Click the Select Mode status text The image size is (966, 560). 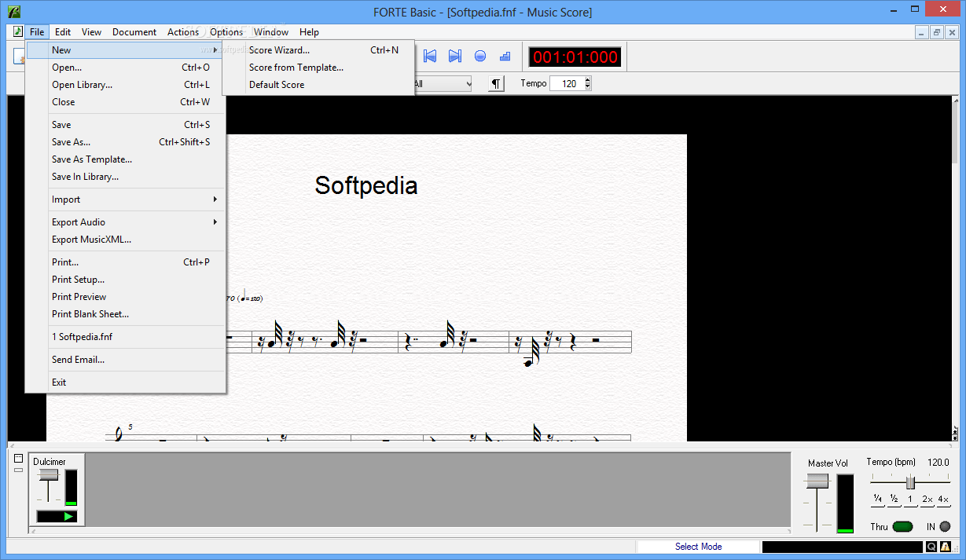pyautogui.click(x=698, y=547)
